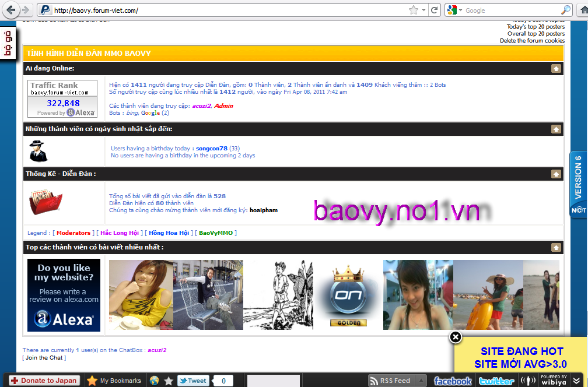Click the grey star icon in bottom toolbar

click(169, 381)
